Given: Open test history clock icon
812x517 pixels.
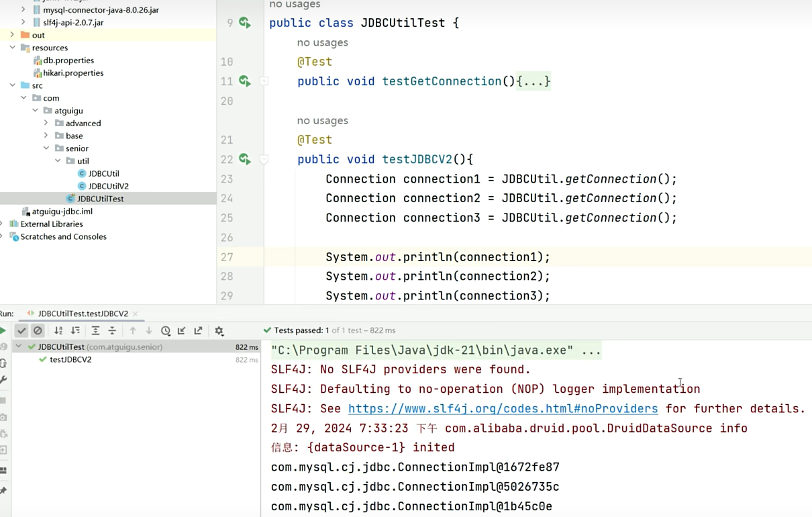Looking at the screenshot, I should click(166, 330).
